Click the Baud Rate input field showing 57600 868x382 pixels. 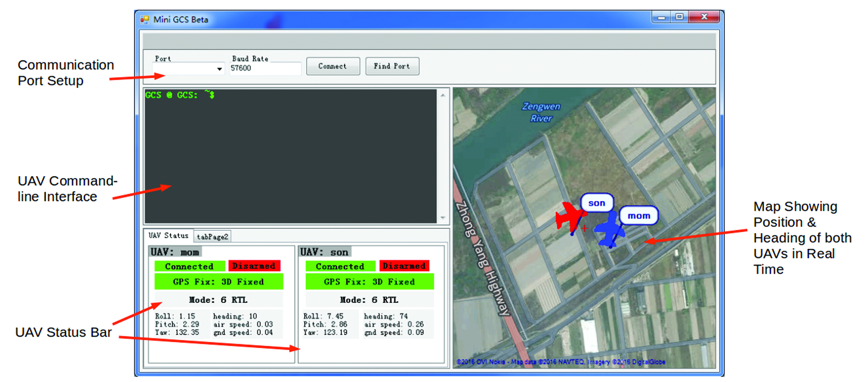[x=265, y=69]
